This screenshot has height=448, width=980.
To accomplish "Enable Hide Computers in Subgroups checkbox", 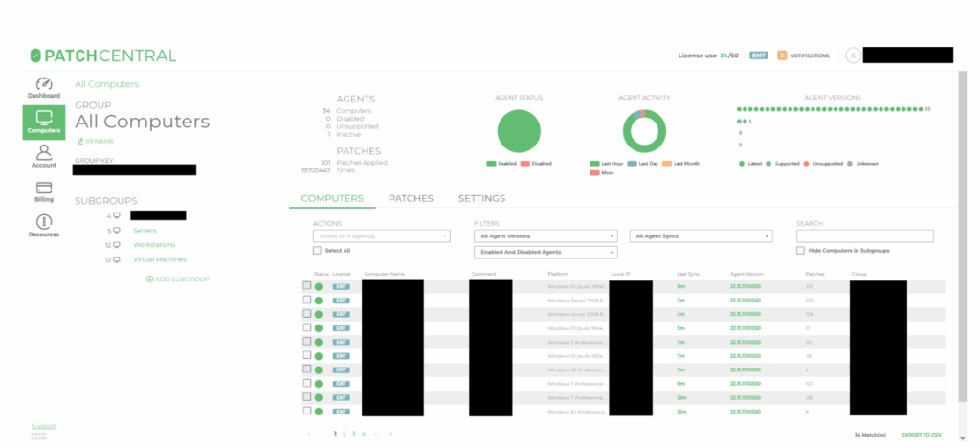I will pyautogui.click(x=800, y=251).
